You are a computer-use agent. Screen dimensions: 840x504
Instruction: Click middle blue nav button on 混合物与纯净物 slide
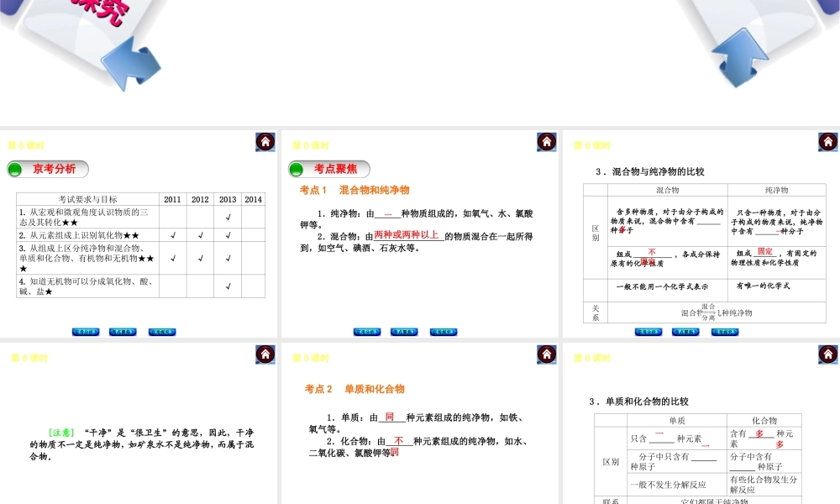point(685,332)
